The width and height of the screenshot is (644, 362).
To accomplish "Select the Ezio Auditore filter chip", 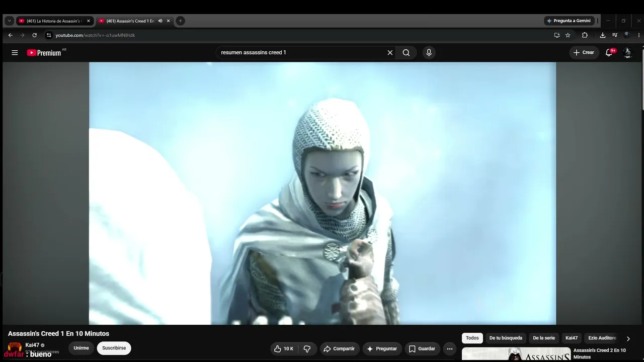I will pyautogui.click(x=602, y=338).
